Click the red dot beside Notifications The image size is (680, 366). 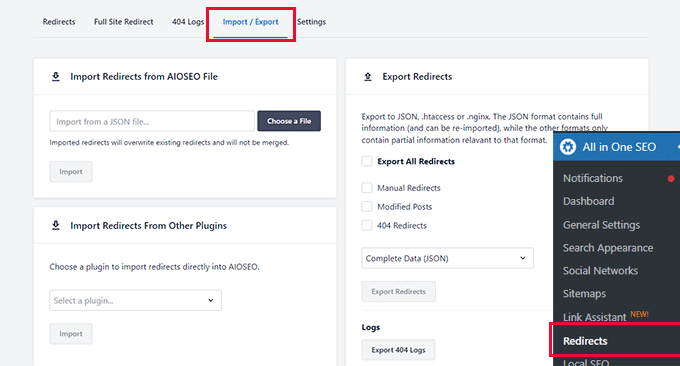(671, 178)
